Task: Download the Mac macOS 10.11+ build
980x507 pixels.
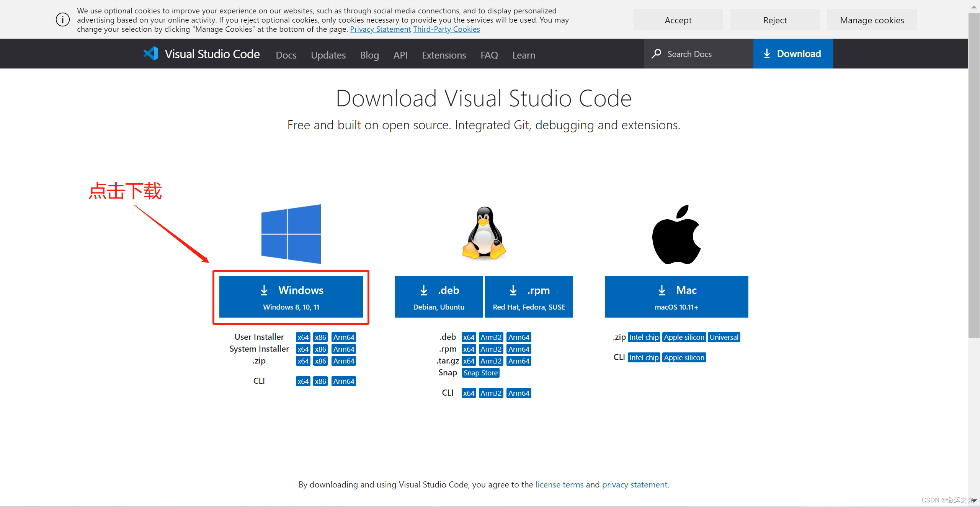Action: coord(676,297)
